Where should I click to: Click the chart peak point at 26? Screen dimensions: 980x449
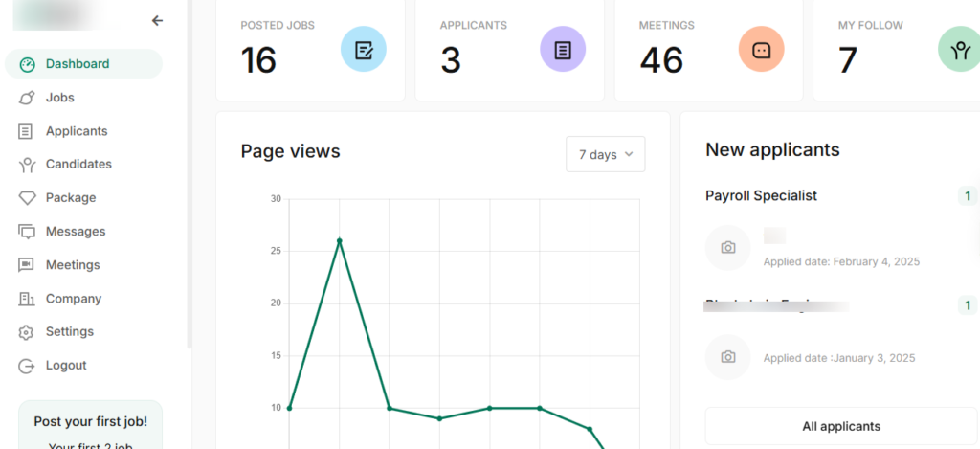(340, 240)
